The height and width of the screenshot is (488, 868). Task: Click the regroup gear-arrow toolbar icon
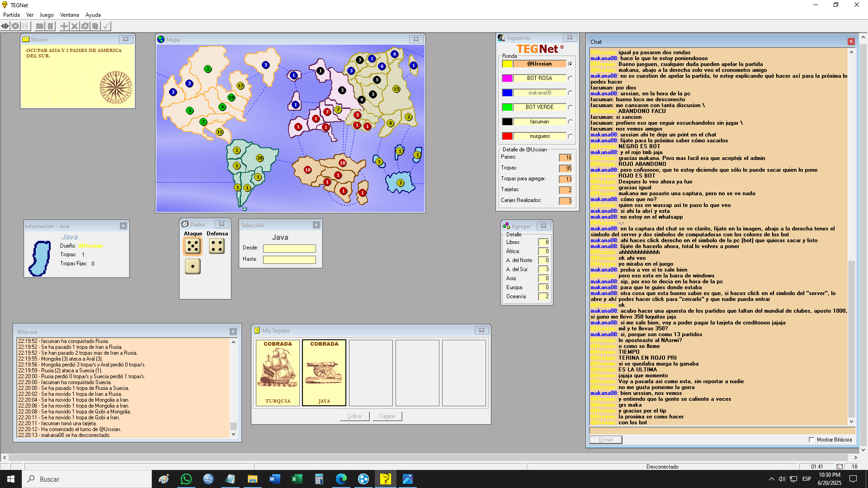tap(85, 26)
